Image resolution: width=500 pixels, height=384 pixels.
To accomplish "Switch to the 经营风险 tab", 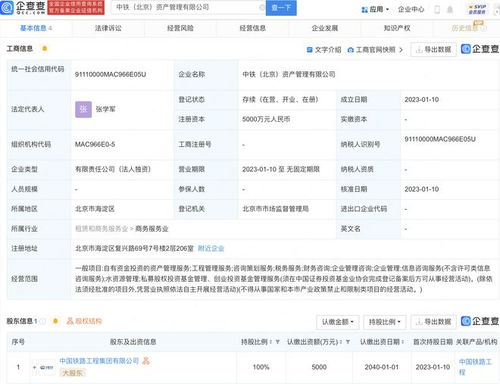I will (180, 28).
